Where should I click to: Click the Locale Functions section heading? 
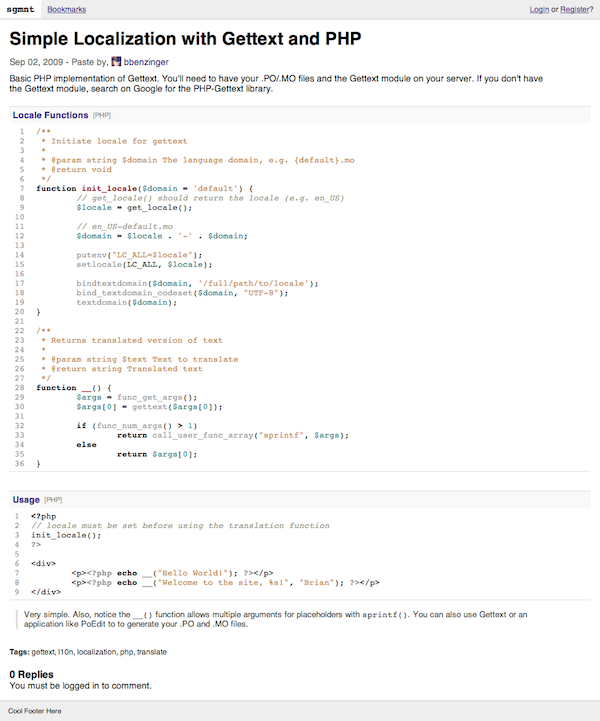(x=51, y=115)
